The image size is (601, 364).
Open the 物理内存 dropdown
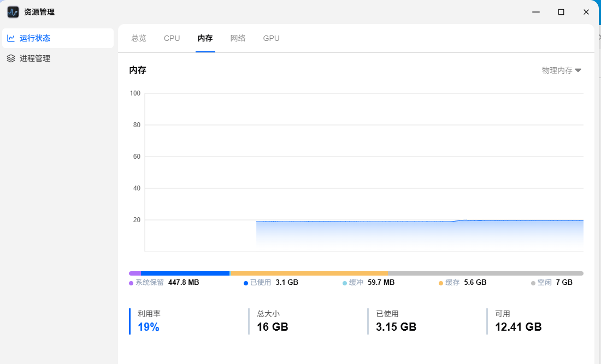[562, 70]
